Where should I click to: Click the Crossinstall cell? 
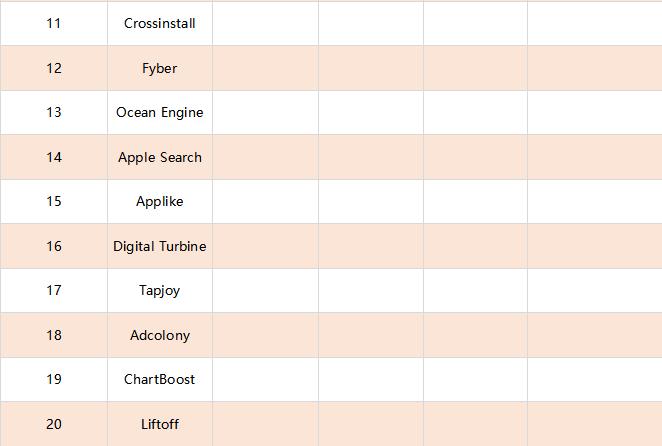[160, 23]
